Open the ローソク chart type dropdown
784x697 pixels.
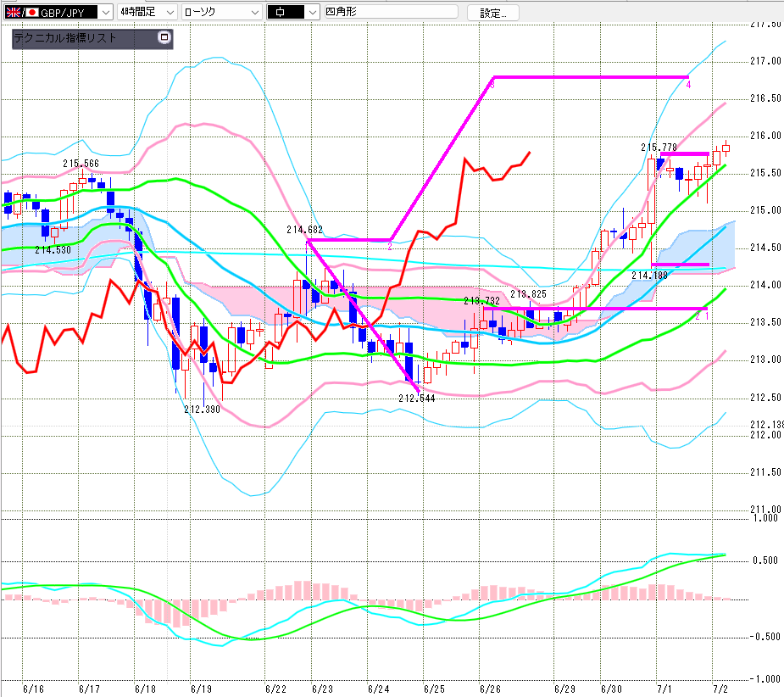pos(255,12)
